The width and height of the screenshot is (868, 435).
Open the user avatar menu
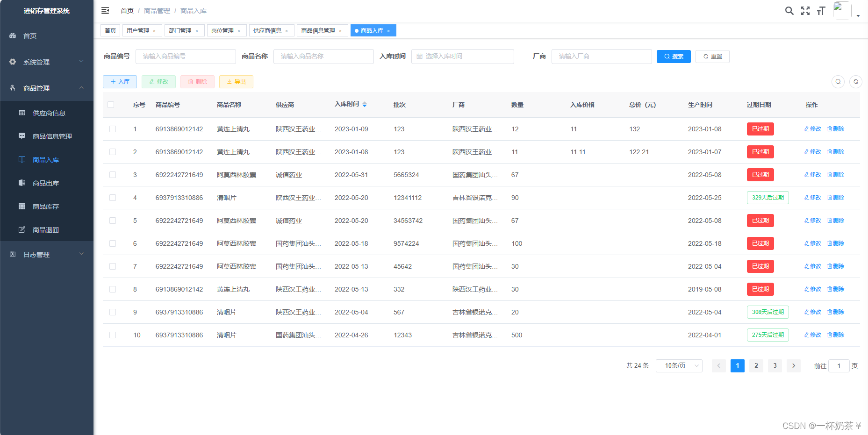[841, 11]
